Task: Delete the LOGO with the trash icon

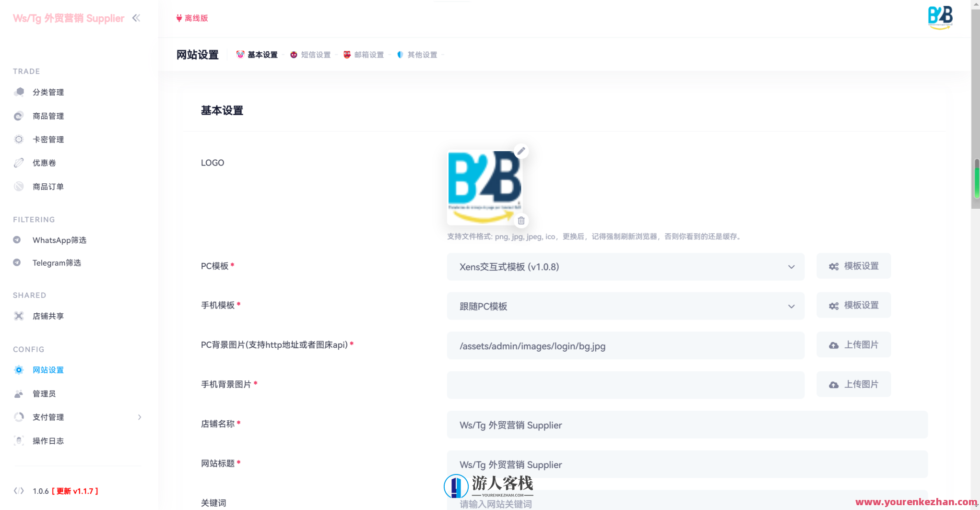Action: (521, 221)
